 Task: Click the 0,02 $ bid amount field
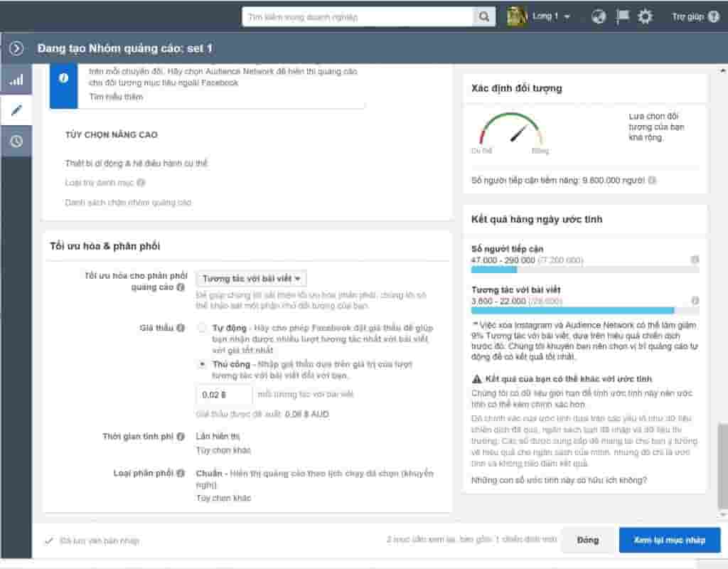click(x=224, y=395)
